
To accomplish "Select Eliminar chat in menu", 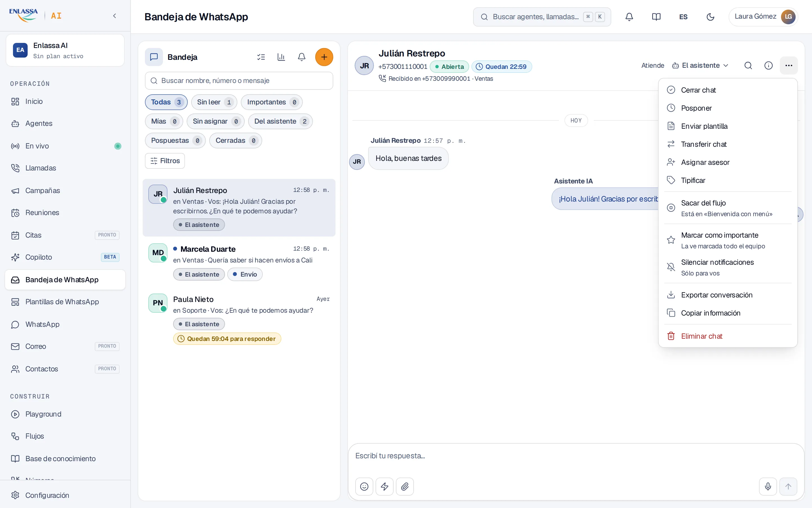I will click(727, 336).
